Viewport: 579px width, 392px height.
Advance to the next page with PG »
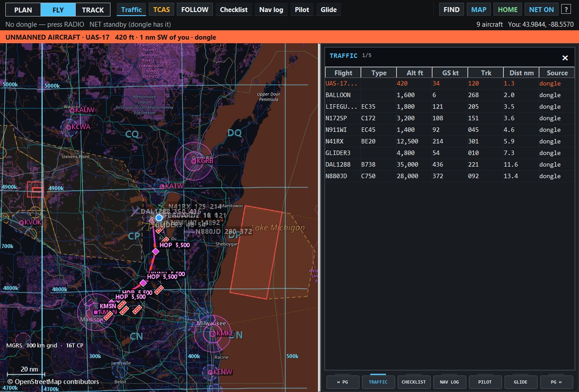coord(556,382)
